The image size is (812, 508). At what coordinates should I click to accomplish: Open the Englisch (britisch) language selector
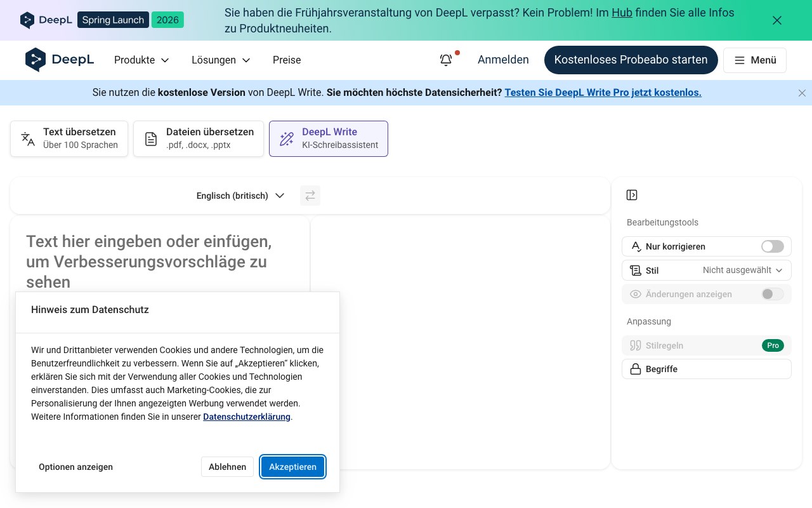pos(240,196)
